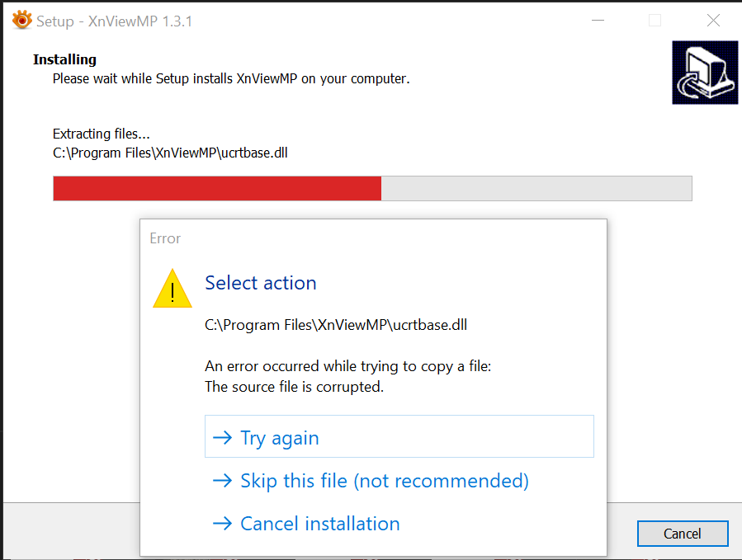
Task: Select "Skip this file (not recommended)" text
Action: coord(384,481)
